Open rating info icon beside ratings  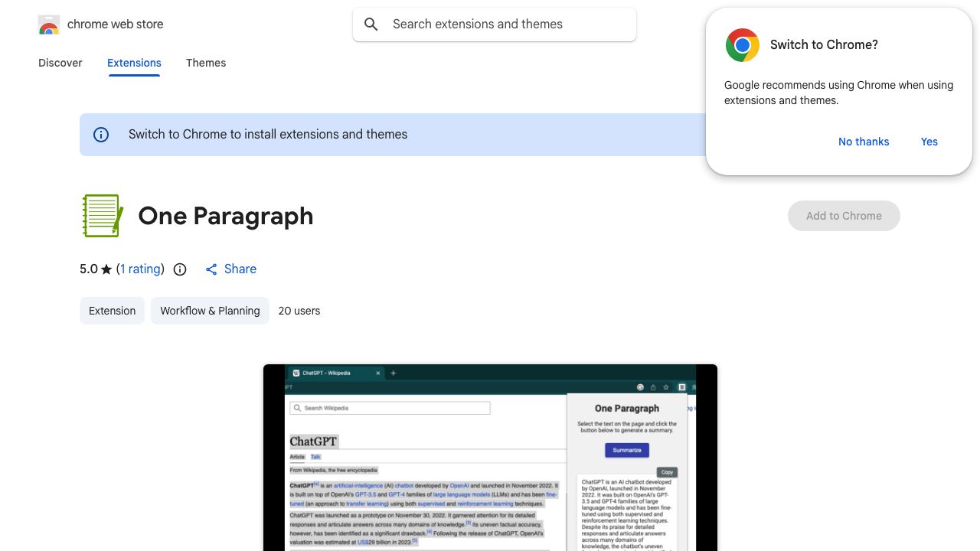180,269
